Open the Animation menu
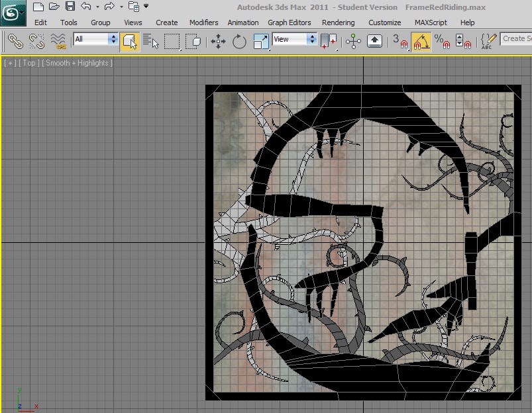Image resolution: width=532 pixels, height=413 pixels. [243, 23]
